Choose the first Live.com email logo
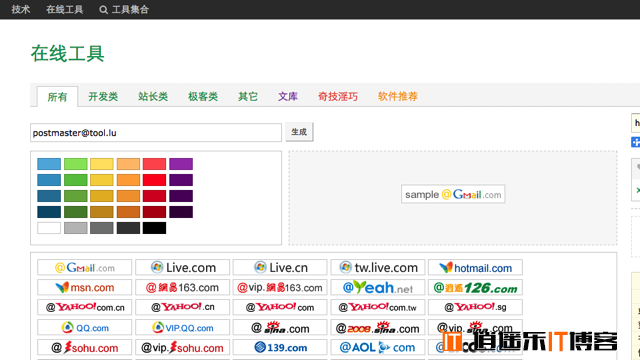 182,268
